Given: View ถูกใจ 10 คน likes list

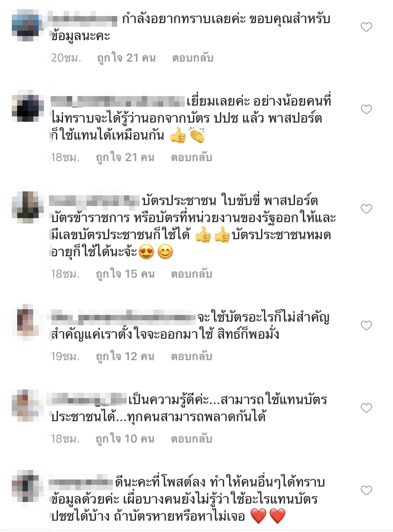Looking at the screenshot, I should 125,439.
